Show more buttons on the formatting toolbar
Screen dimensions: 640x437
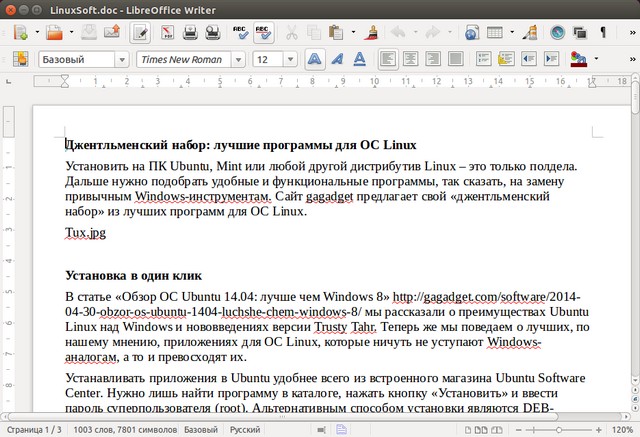632,59
